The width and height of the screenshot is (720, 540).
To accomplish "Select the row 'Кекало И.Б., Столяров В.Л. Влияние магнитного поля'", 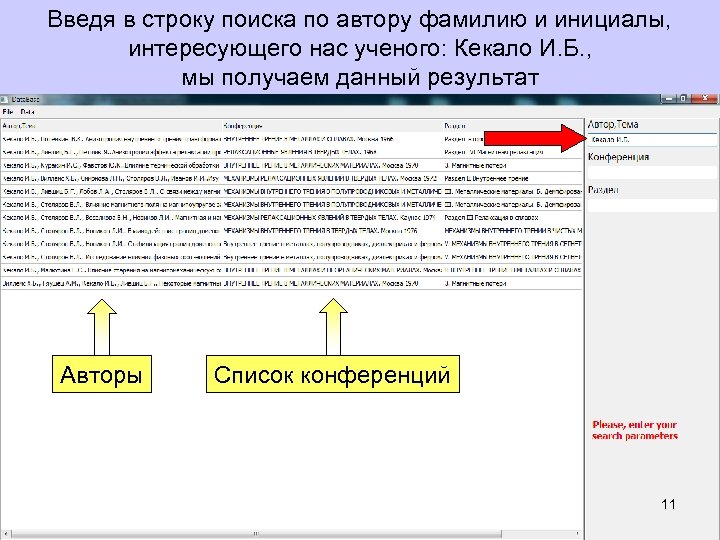I will (x=292, y=204).
